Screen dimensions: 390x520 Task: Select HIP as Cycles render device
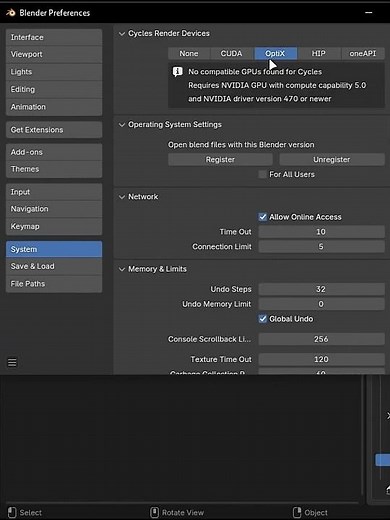pos(319,54)
